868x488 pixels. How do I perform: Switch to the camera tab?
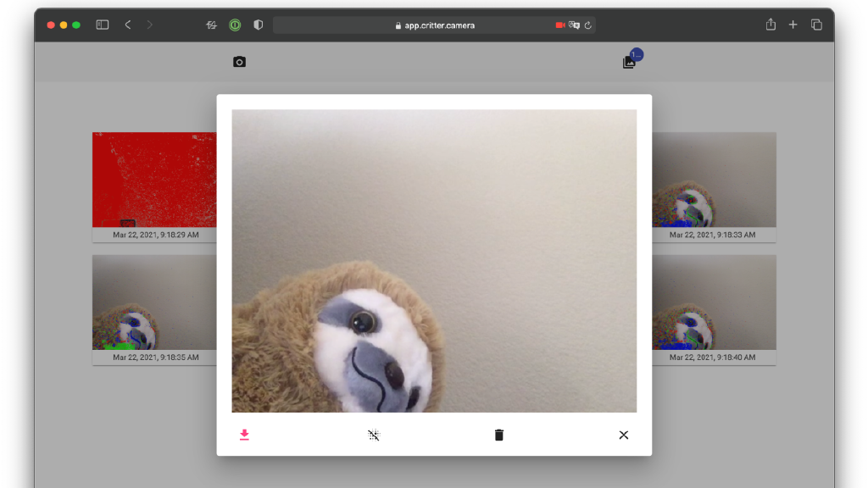click(x=239, y=62)
